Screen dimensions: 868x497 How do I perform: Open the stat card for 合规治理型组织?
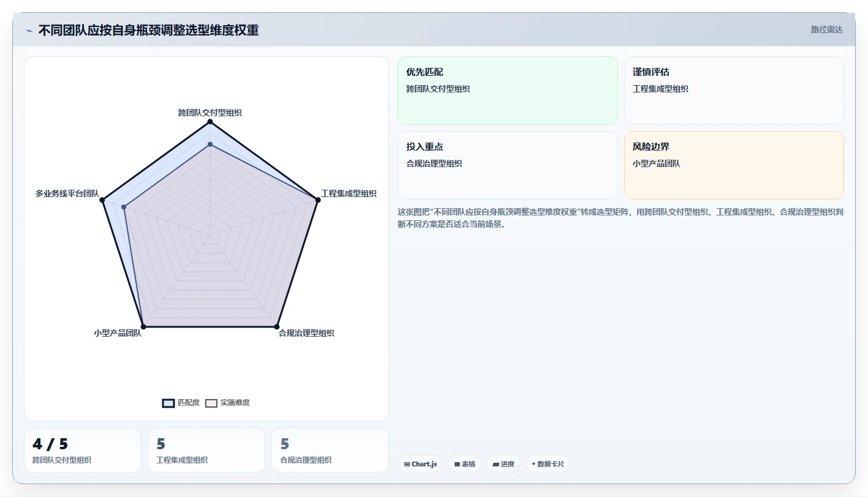click(x=330, y=450)
